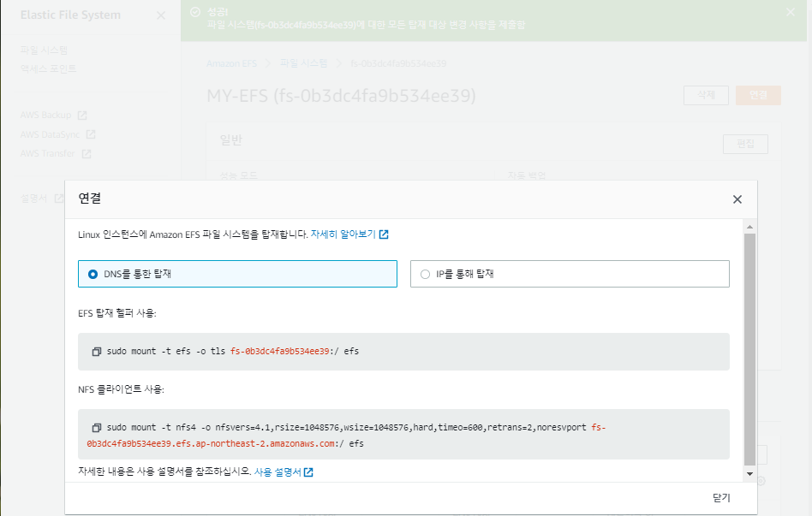Image resolution: width=812 pixels, height=516 pixels.
Task: Open AWS Transfer sidebar link
Action: [x=56, y=154]
